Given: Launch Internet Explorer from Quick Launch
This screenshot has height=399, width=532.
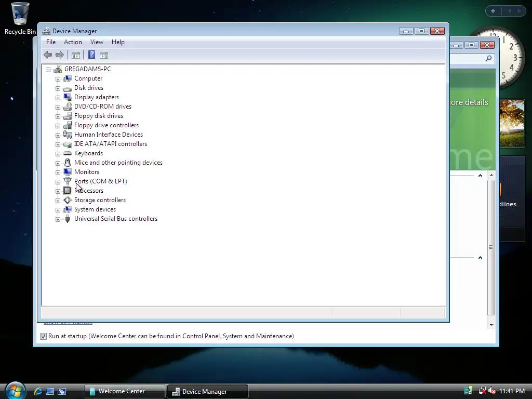Looking at the screenshot, I should (x=38, y=391).
